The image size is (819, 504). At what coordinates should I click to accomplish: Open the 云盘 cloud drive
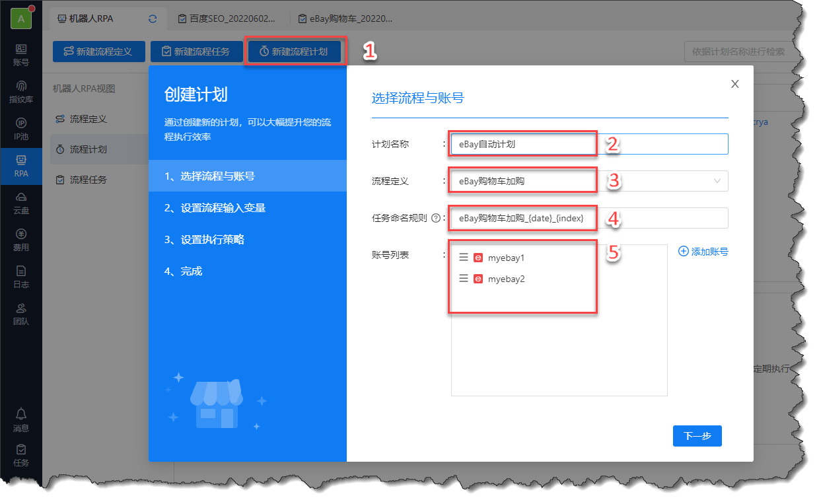[x=21, y=202]
